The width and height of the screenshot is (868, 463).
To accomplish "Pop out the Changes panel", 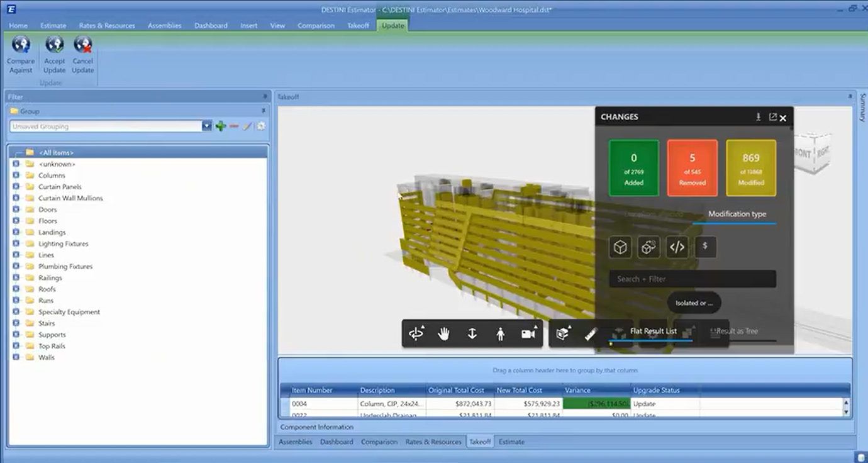I will click(x=772, y=116).
